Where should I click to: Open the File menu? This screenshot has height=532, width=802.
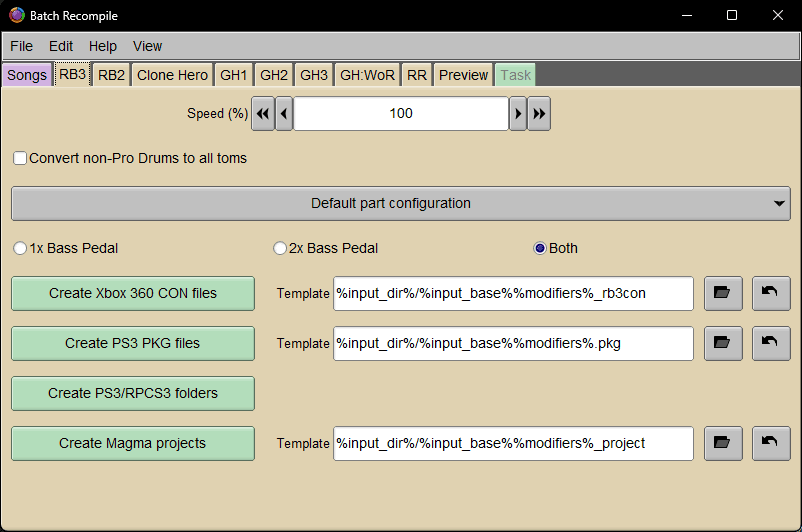[21, 46]
